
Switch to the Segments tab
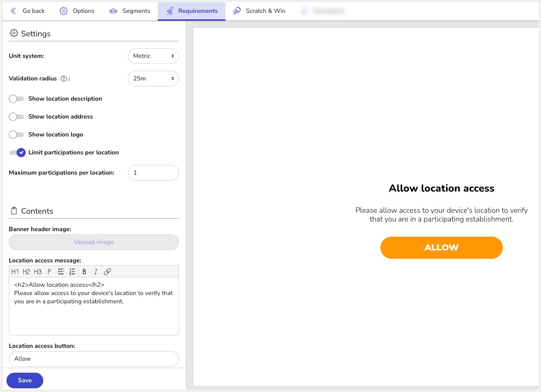(x=129, y=11)
